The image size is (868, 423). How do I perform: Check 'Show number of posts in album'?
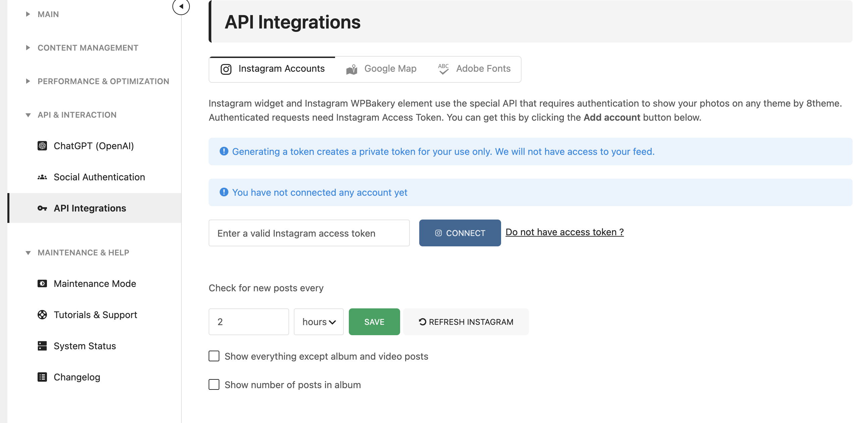(x=214, y=384)
